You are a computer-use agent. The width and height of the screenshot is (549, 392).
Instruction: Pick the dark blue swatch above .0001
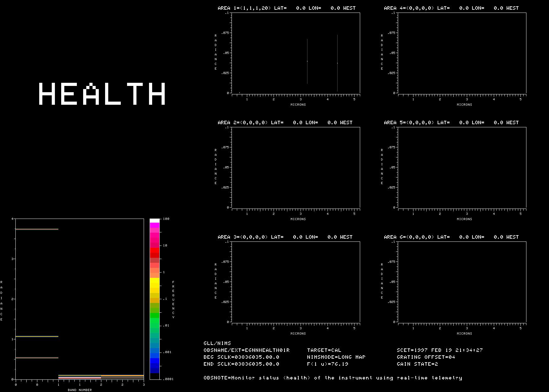tap(155, 371)
